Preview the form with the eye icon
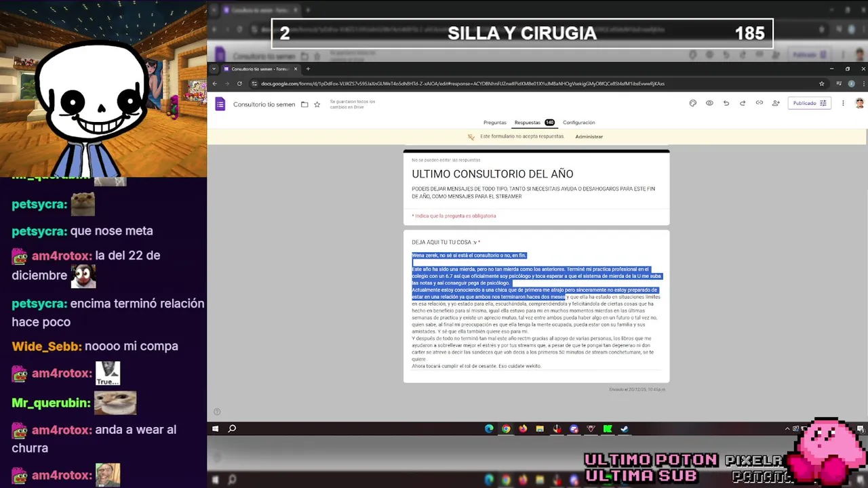This screenshot has width=868, height=488. click(x=709, y=103)
